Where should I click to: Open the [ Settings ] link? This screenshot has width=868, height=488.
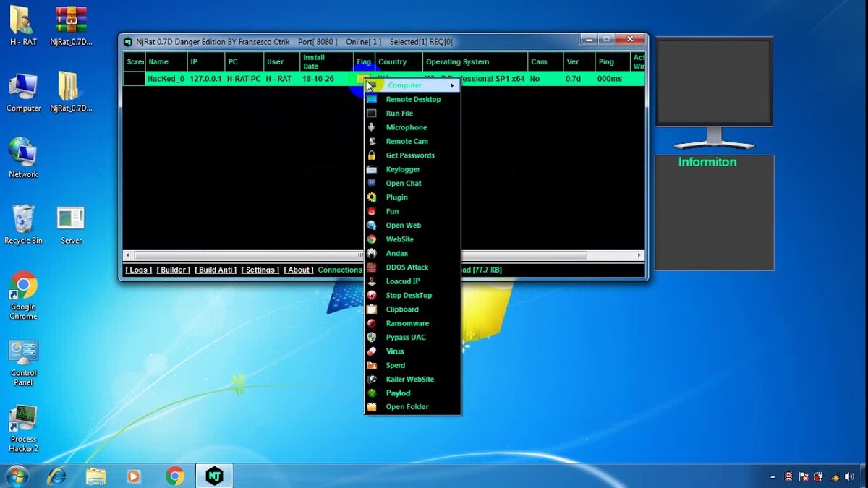tap(260, 270)
